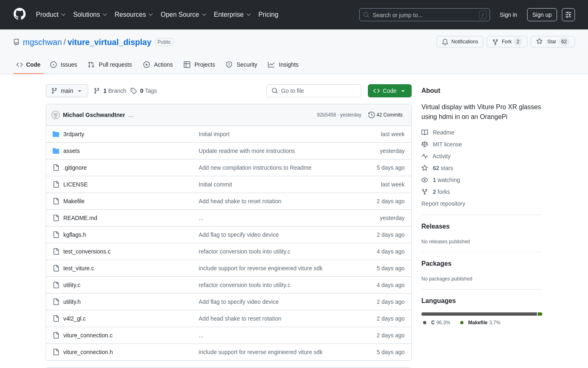
Task: Click the assets folder icon
Action: [x=56, y=151]
